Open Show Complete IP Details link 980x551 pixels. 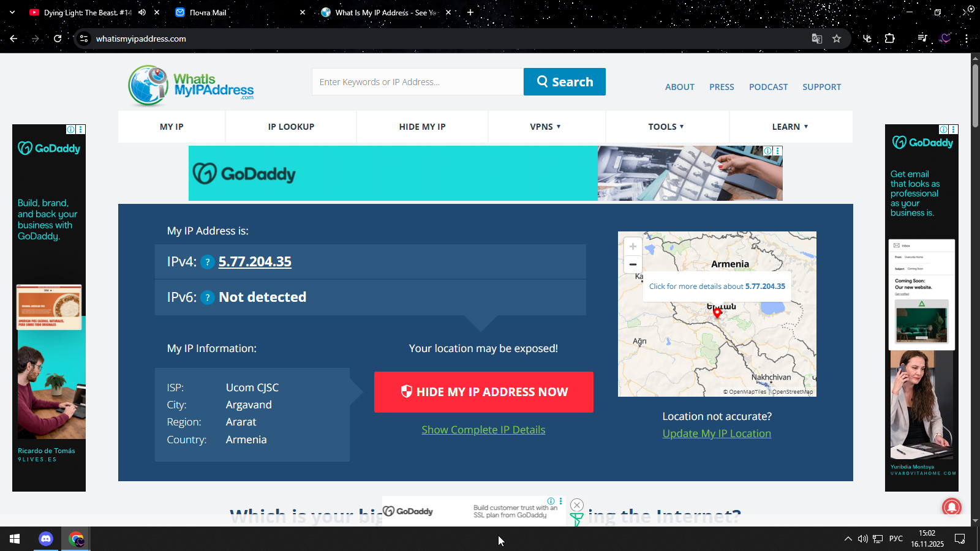tap(483, 430)
